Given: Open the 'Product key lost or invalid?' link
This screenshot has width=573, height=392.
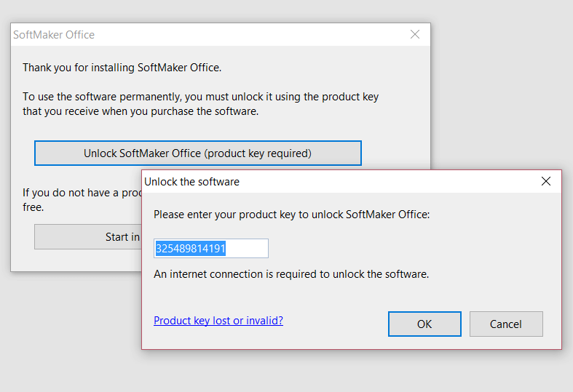Looking at the screenshot, I should click(x=218, y=321).
